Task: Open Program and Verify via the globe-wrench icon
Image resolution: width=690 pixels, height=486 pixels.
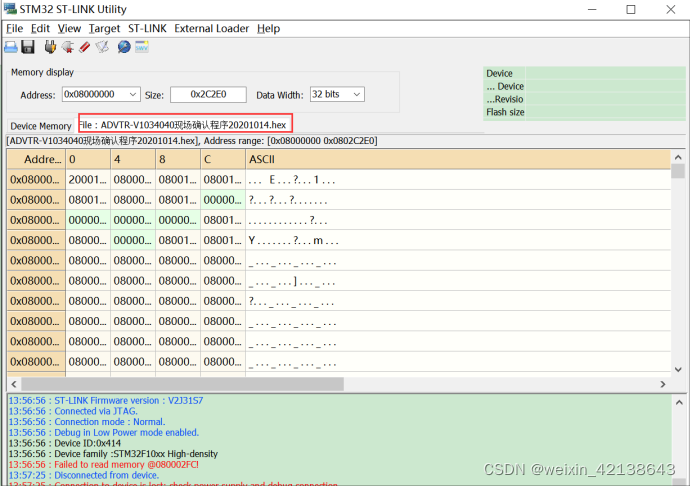Action: click(x=124, y=47)
